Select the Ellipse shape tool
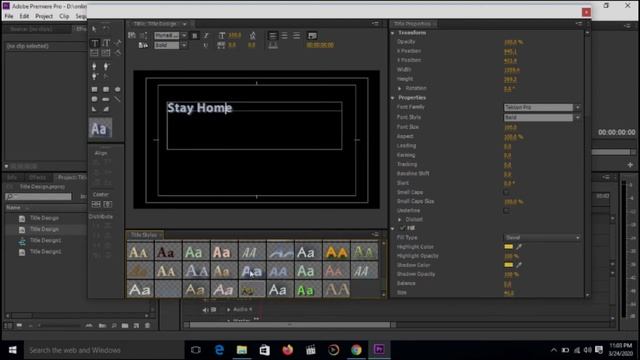The image size is (640, 360). click(118, 89)
